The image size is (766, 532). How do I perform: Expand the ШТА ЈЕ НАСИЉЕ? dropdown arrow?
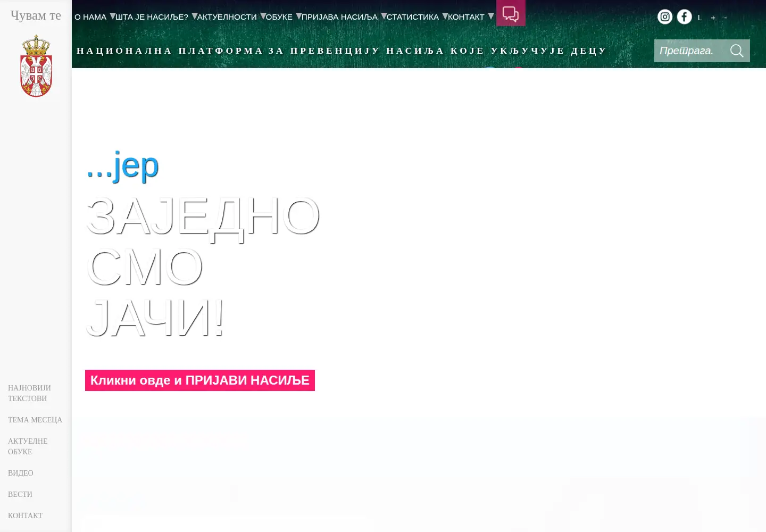tap(194, 16)
